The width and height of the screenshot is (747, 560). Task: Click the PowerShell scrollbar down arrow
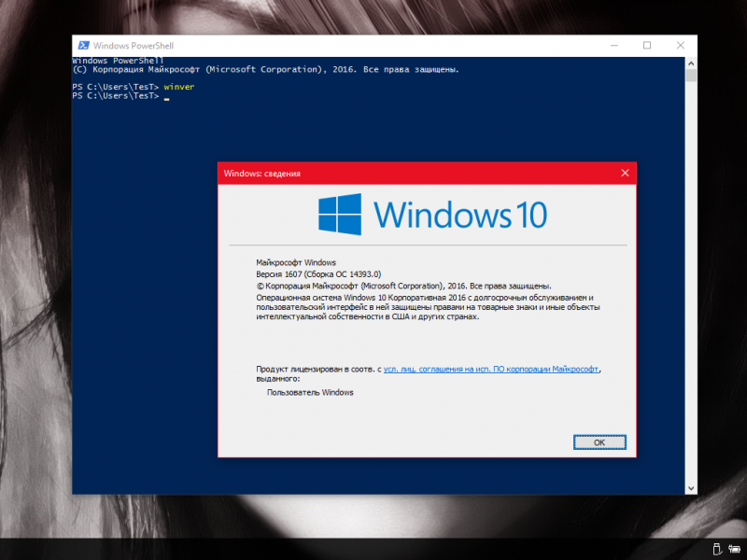(x=691, y=488)
